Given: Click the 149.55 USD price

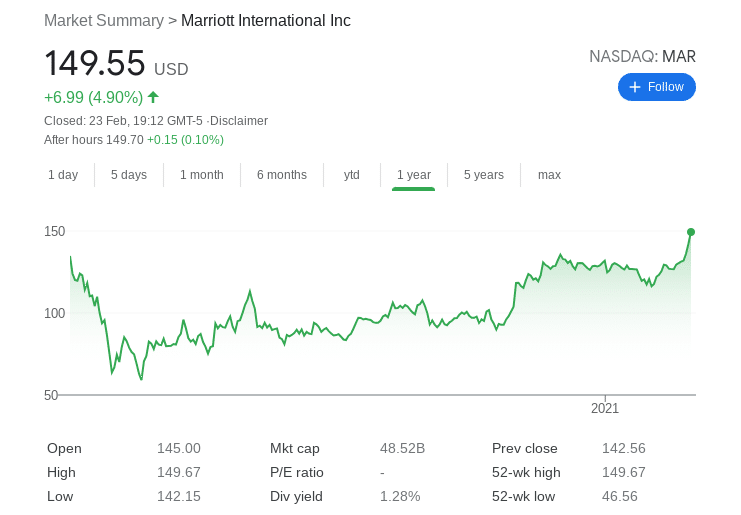Looking at the screenshot, I should click(116, 63).
